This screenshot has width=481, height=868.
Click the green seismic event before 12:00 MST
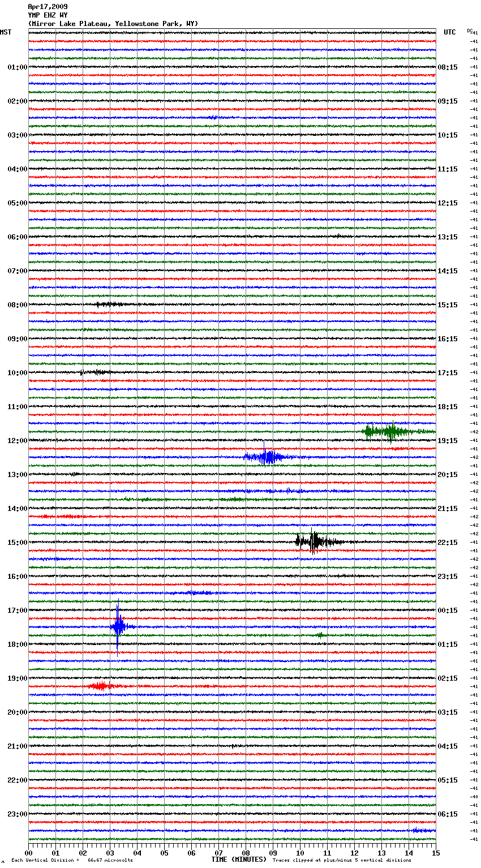tap(390, 432)
